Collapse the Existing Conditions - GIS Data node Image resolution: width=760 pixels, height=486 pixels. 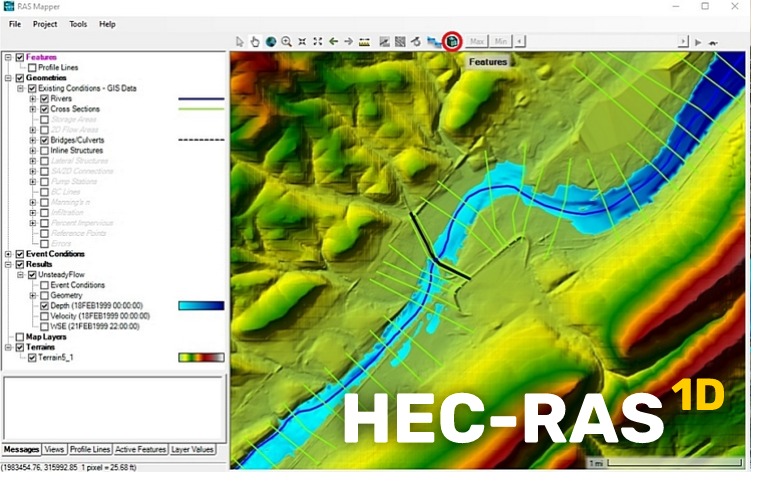click(x=20, y=88)
